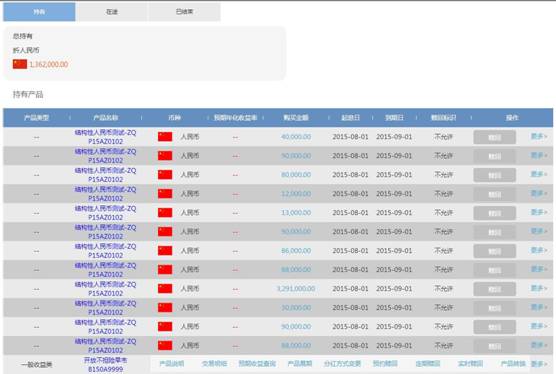
Task: Sort by the 购买金额 column header
Action: tap(296, 118)
